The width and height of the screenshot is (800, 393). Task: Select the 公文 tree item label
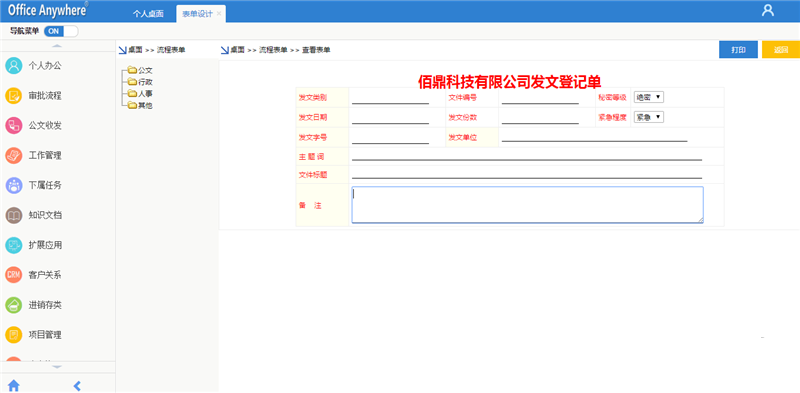[x=145, y=70]
